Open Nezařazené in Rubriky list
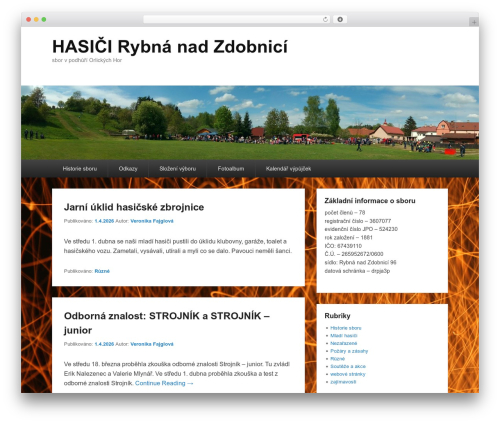This screenshot has width=500, height=423. tap(344, 343)
